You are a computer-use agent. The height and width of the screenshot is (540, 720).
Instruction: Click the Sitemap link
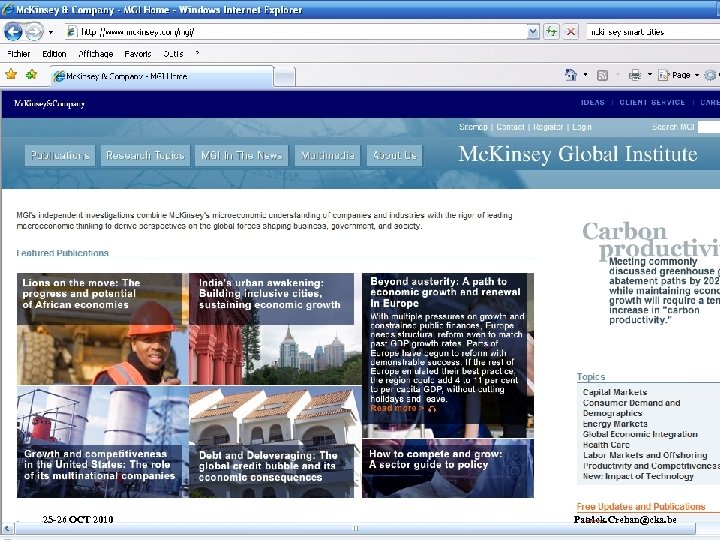pyautogui.click(x=473, y=127)
